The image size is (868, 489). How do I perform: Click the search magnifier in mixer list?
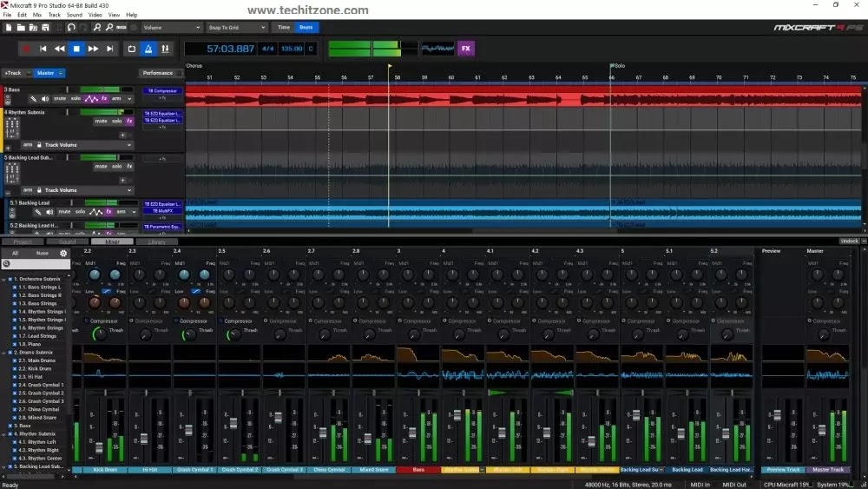point(7,263)
